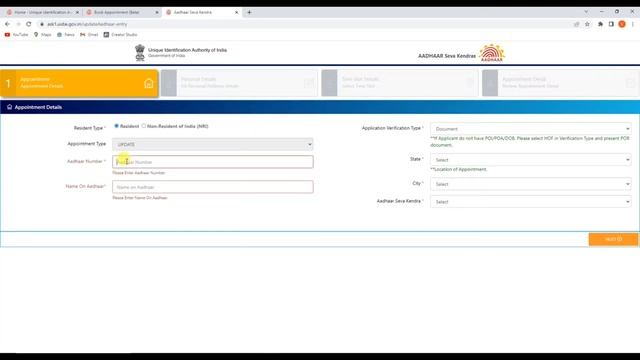Click 'Please Enter Name On Aadhaar' error text
The image size is (640, 360).
[x=140, y=198]
